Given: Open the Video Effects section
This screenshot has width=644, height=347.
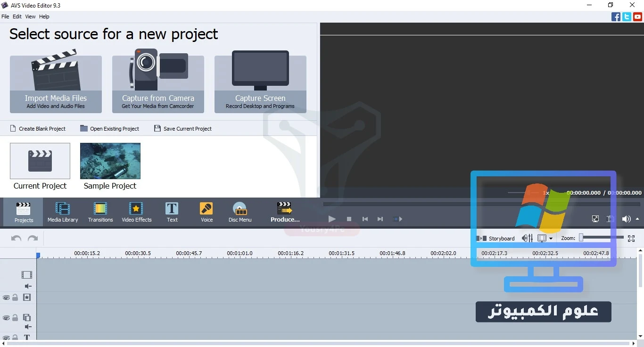Looking at the screenshot, I should [x=137, y=212].
